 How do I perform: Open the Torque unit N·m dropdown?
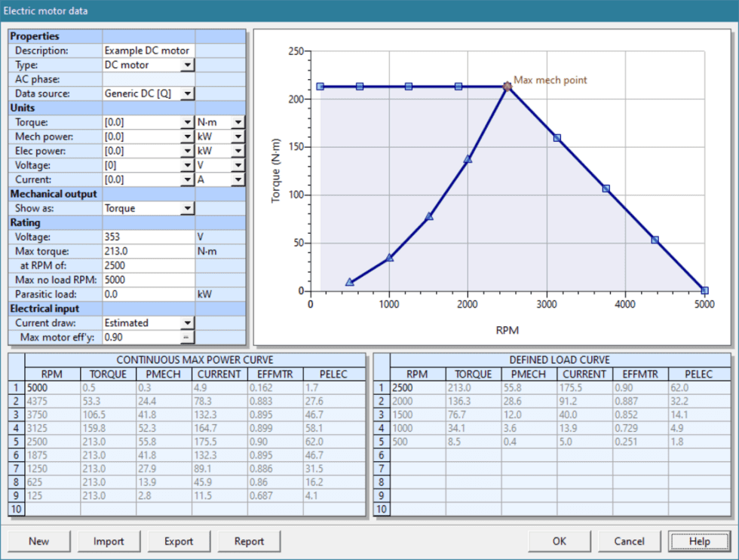click(x=238, y=122)
